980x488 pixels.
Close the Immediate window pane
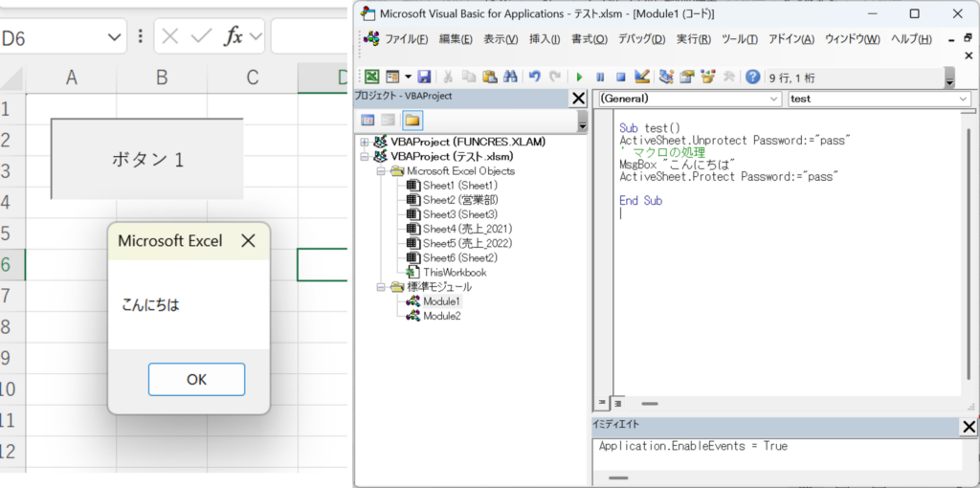point(969,428)
